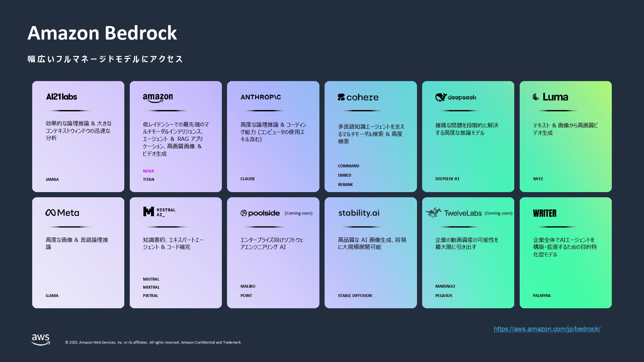Click the Amazon logo on the second card
The height and width of the screenshot is (362, 644).
point(158,97)
